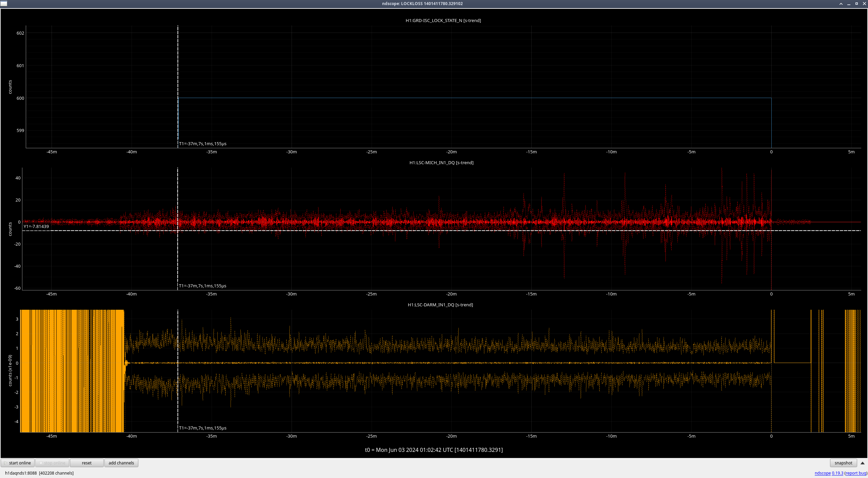The height and width of the screenshot is (478, 868).
Task: Click the keep-above arrow icon in title bar
Action: click(841, 4)
